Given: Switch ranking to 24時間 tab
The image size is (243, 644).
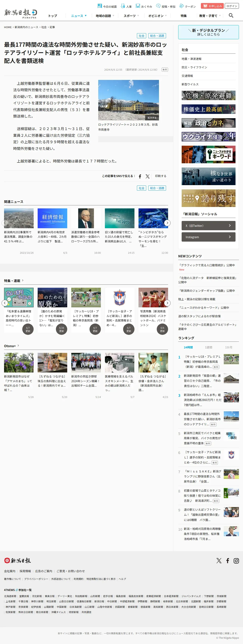Looking at the screenshot, I should pyautogui.click(x=188, y=347).
